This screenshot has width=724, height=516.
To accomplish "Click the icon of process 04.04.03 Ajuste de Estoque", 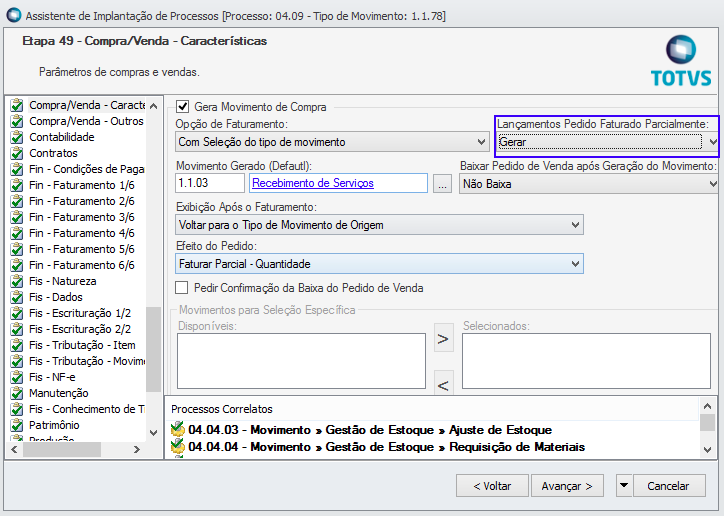I will pyautogui.click(x=178, y=430).
